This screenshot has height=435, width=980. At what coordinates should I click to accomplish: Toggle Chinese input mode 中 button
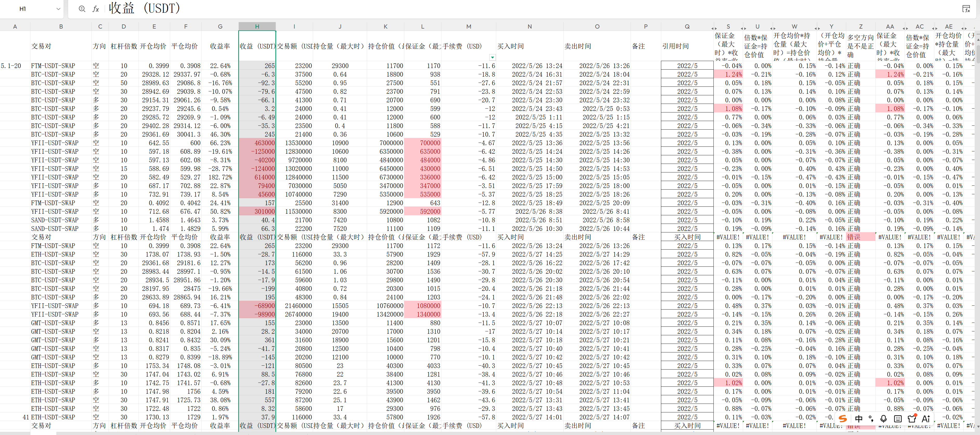[859, 419]
